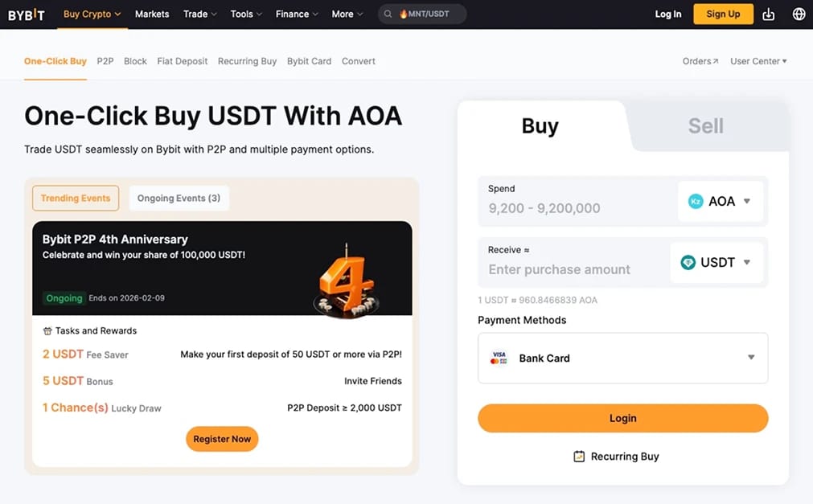This screenshot has height=504, width=813.
Task: Select the Ongoing Events (3) tab
Action: (179, 198)
